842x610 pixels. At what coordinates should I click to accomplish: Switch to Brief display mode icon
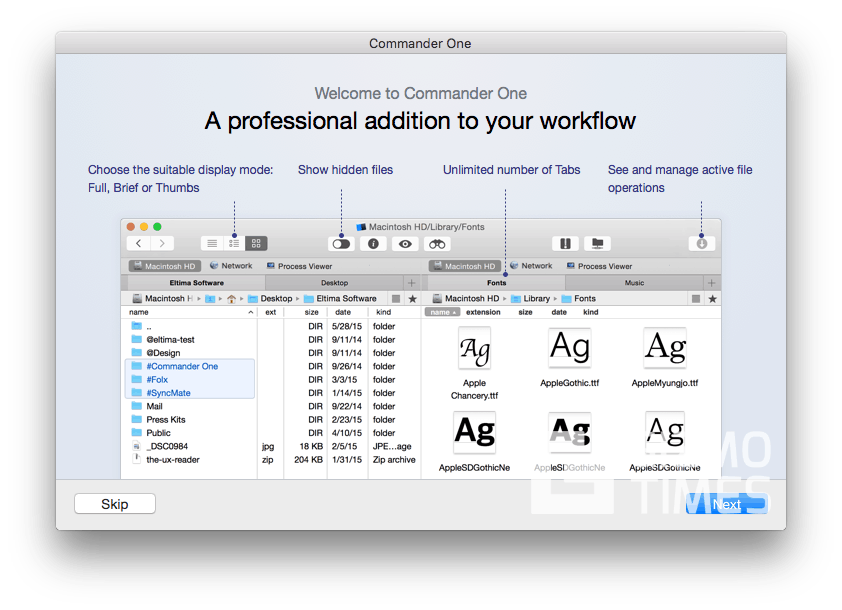(234, 243)
